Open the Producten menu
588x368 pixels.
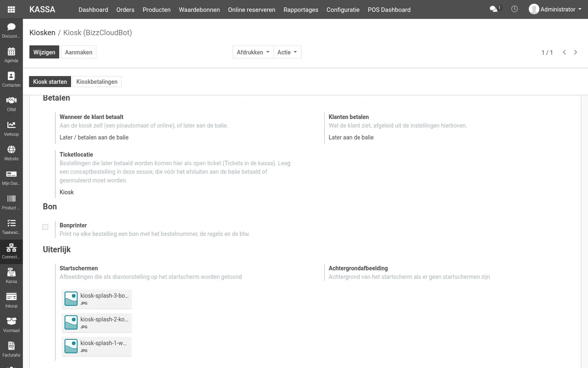click(x=157, y=10)
